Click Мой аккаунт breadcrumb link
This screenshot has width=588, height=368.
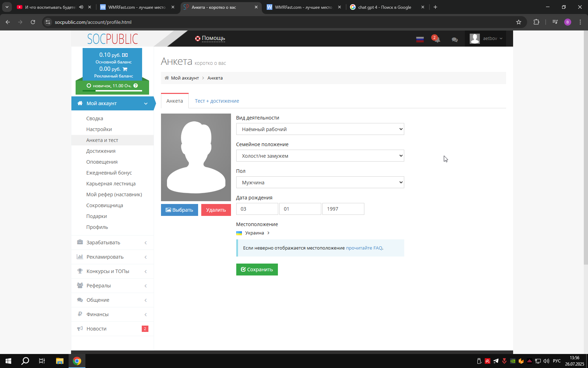coord(185,78)
